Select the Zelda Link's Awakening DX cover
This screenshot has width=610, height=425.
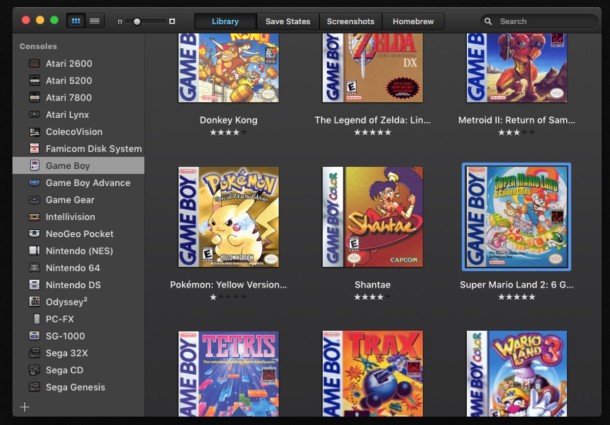(x=372, y=68)
